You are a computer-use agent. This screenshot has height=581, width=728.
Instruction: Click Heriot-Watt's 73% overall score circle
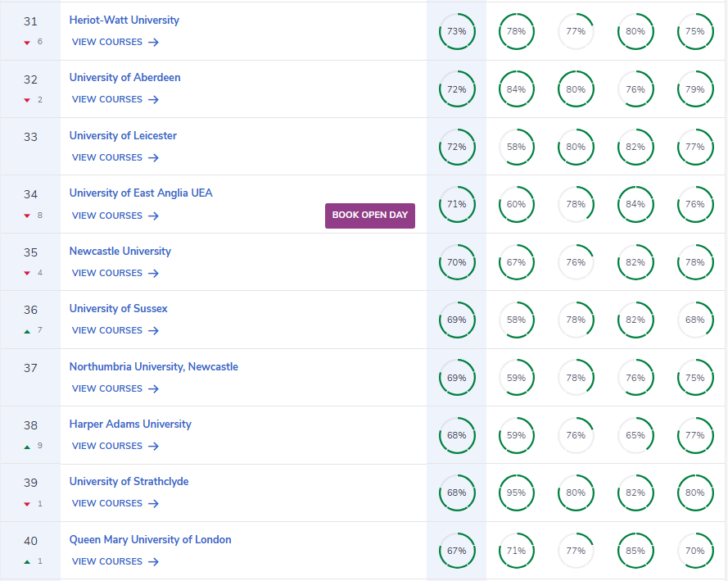[x=457, y=31]
